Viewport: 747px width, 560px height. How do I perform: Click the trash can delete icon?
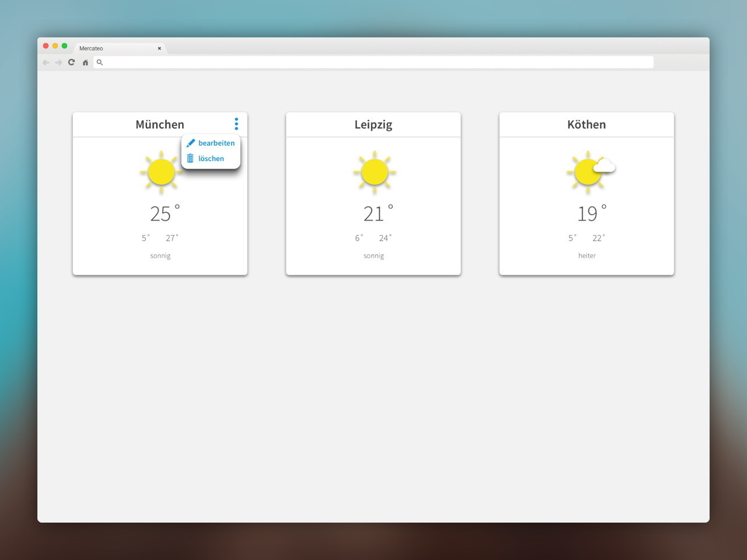click(x=190, y=158)
